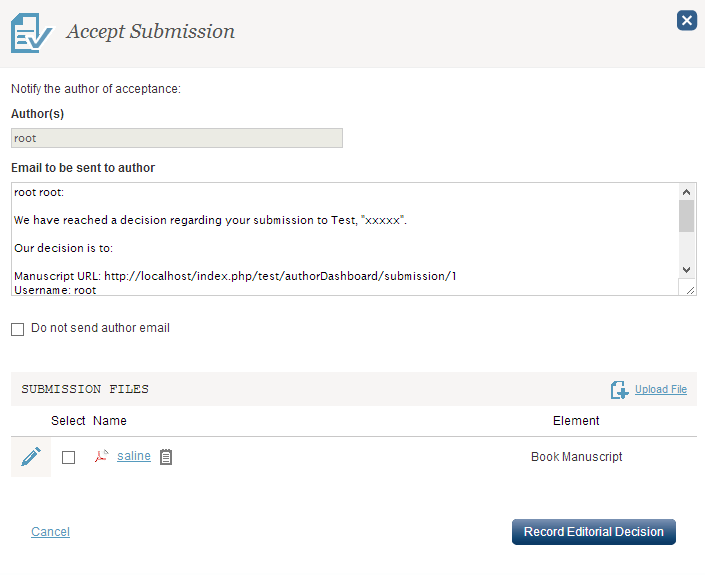Click the email scrollbar thumb

[x=686, y=215]
